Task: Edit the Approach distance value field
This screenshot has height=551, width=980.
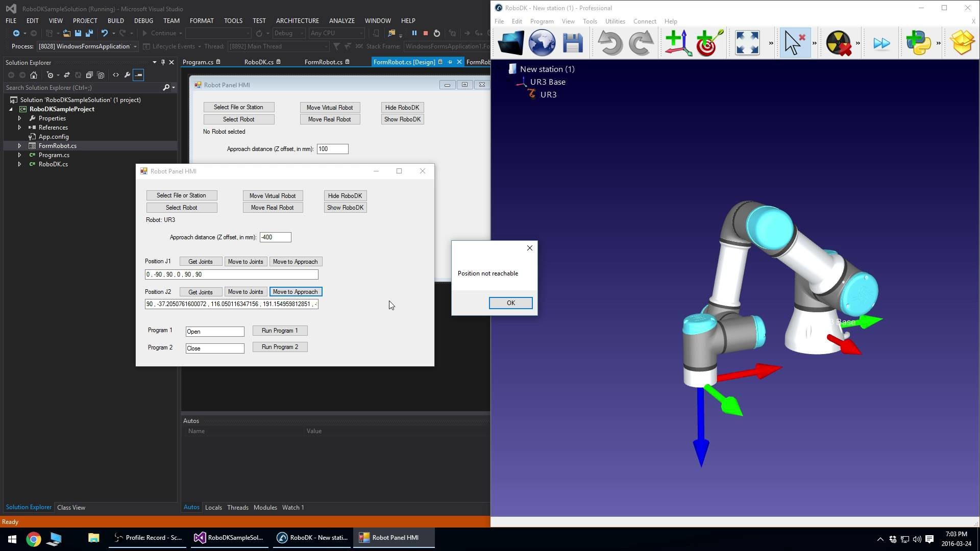Action: coord(275,237)
